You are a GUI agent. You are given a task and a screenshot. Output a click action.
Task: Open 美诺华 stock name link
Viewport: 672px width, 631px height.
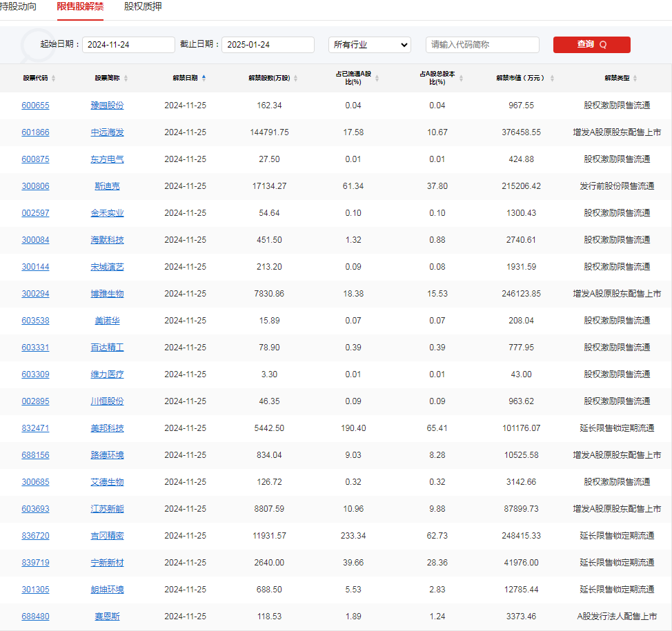(107, 321)
